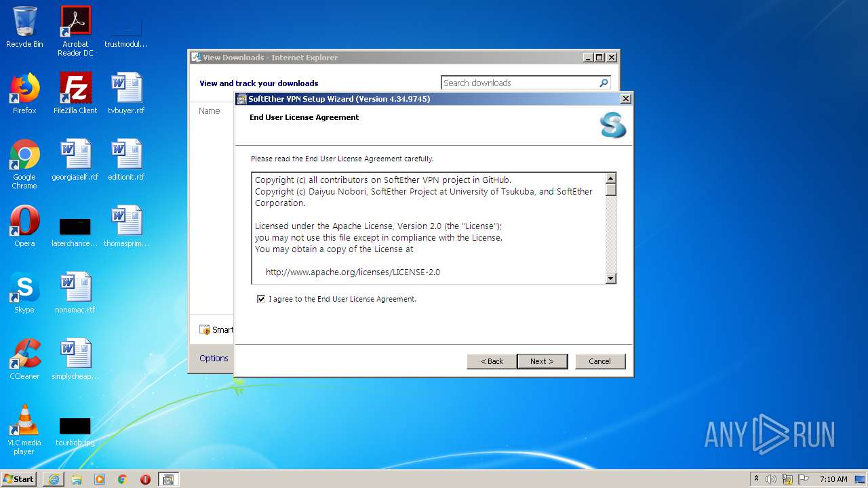Select simplycheap document icon
Screen dimensions: 868x488
(x=75, y=359)
